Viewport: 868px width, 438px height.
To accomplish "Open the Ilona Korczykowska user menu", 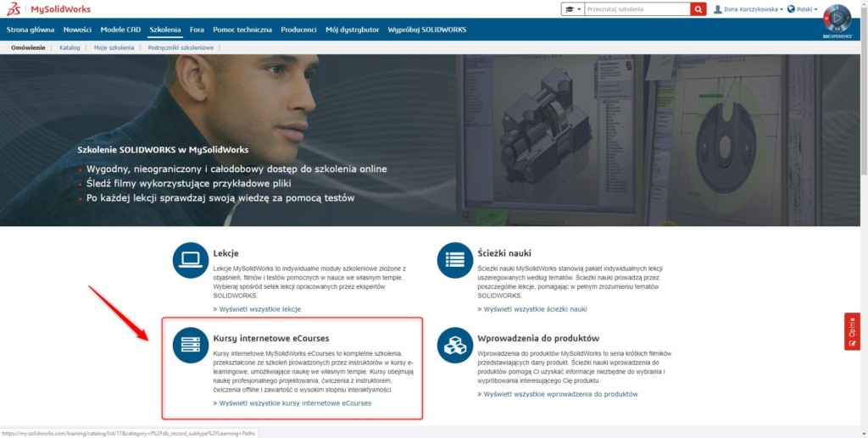I will (x=753, y=9).
